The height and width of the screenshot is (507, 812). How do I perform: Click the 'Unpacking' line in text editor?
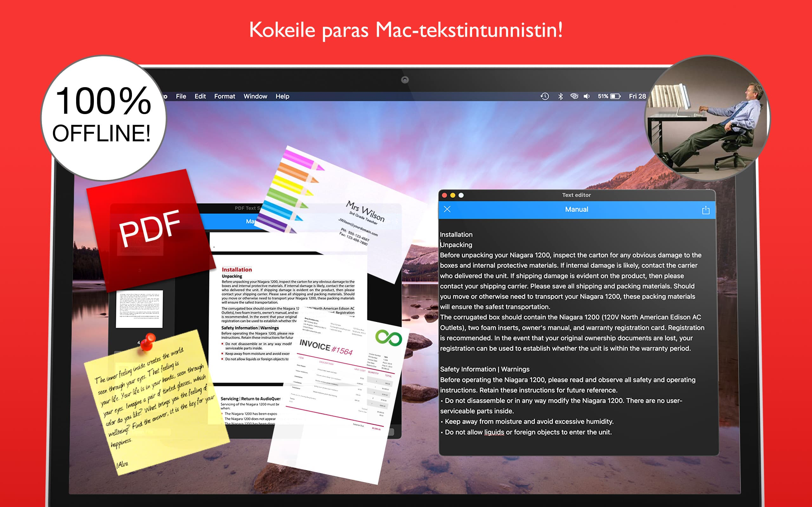[456, 245]
